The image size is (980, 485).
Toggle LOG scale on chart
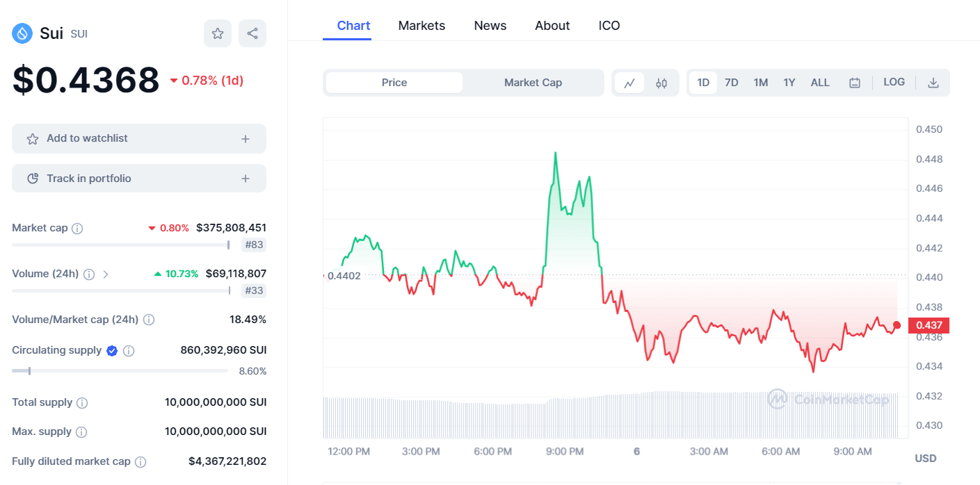pos(894,82)
